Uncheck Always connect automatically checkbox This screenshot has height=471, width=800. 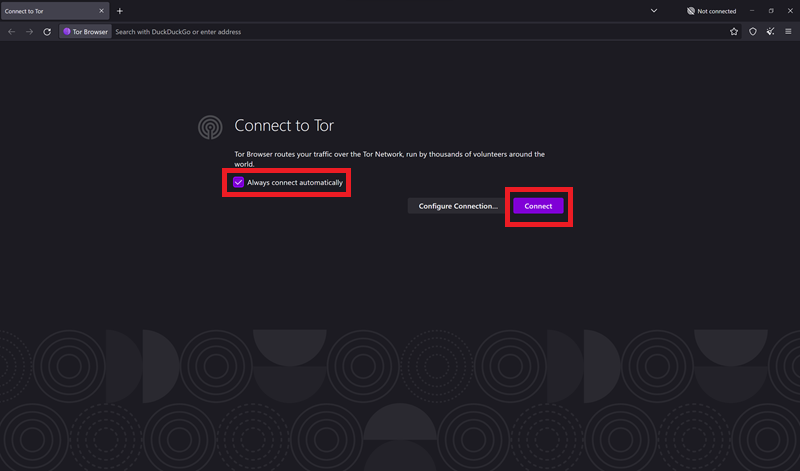click(238, 183)
